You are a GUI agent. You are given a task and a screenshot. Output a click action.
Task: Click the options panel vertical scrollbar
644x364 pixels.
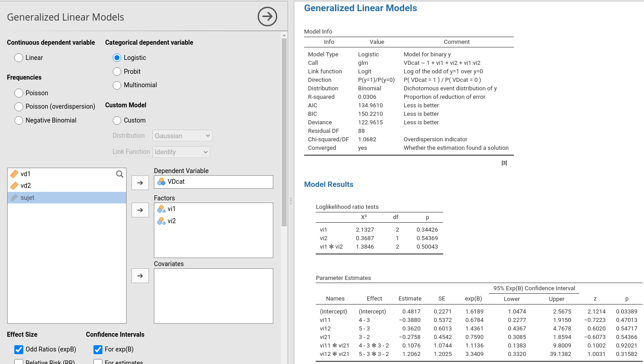pyautogui.click(x=284, y=132)
